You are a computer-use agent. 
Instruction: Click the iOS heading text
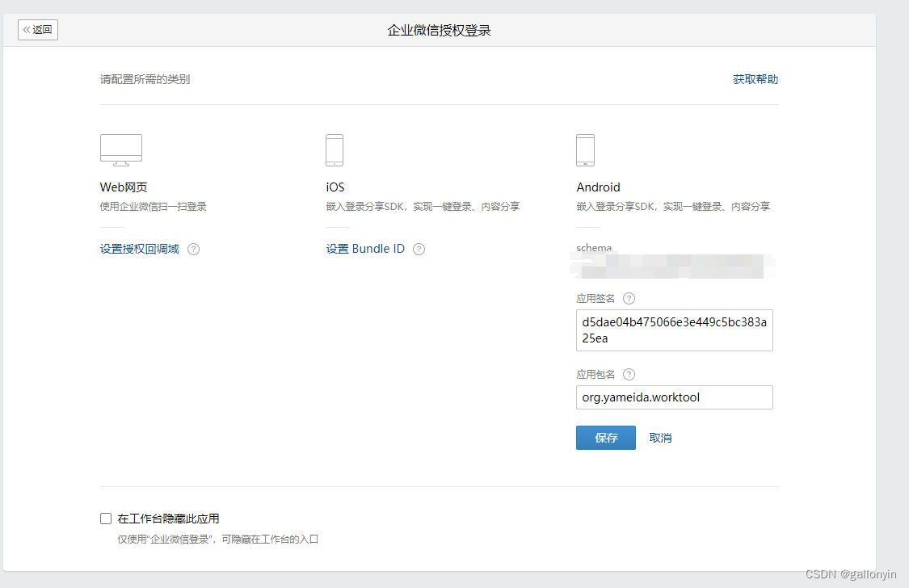(x=335, y=187)
